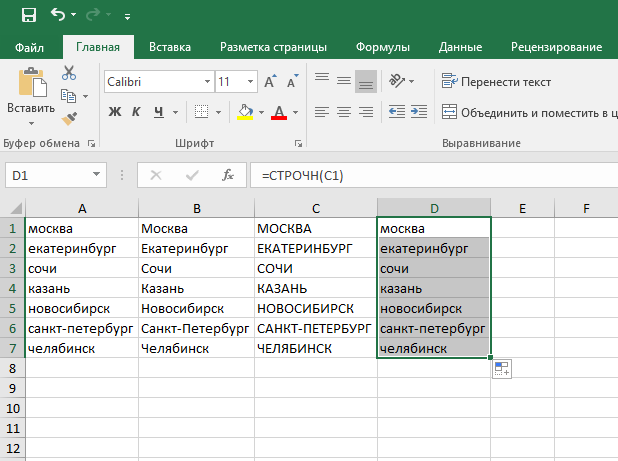Select column A header
The height and width of the screenshot is (461, 618).
[x=82, y=208]
